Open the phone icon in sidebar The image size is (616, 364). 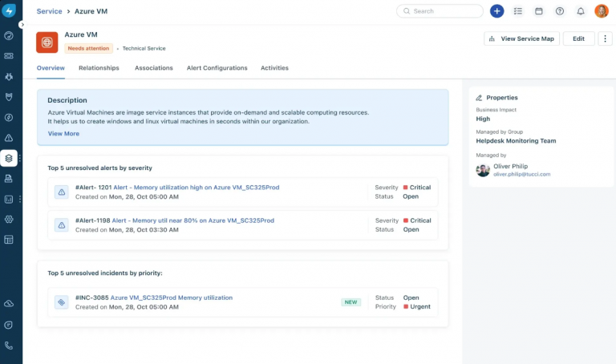pos(9,346)
